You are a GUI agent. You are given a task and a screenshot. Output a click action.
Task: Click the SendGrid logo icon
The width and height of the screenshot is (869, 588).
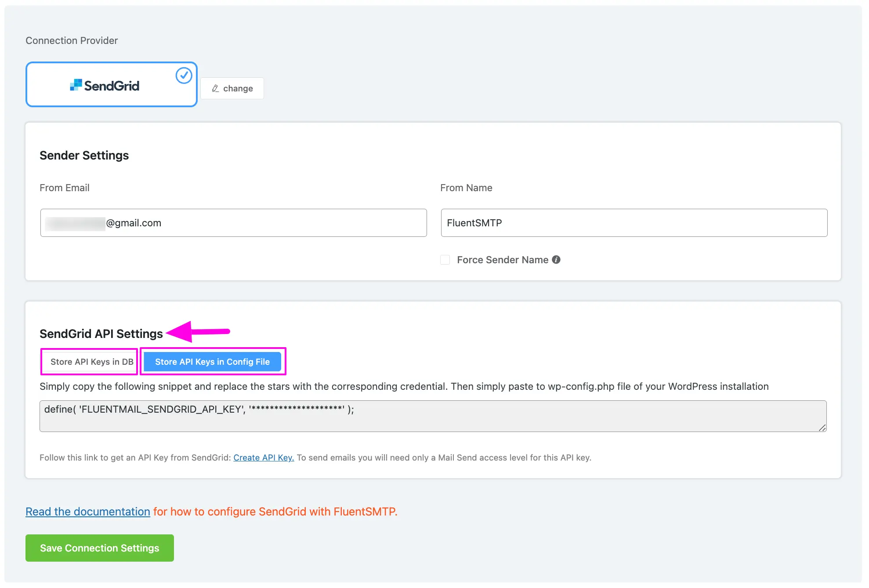pyautogui.click(x=76, y=85)
